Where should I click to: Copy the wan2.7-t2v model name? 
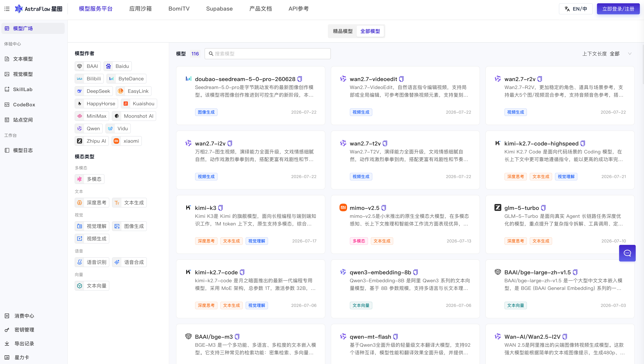pyautogui.click(x=385, y=143)
